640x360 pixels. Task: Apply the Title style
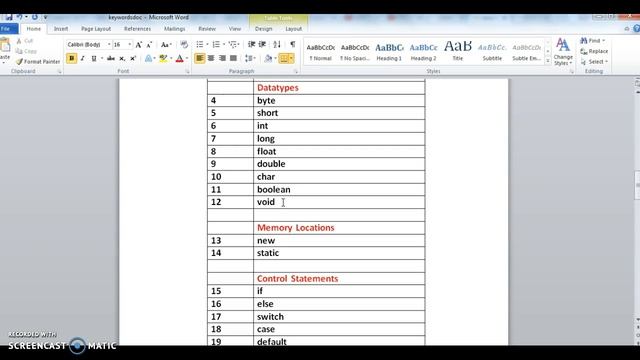click(x=458, y=51)
